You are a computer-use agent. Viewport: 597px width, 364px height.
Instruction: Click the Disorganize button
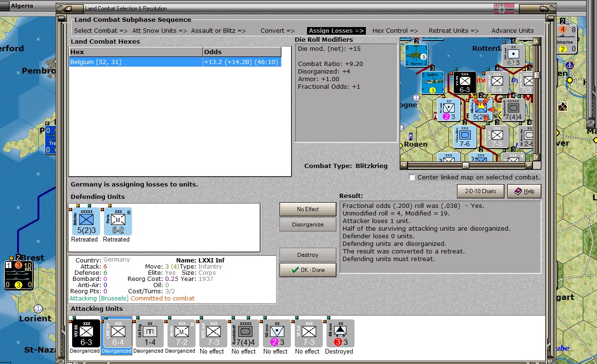(308, 224)
